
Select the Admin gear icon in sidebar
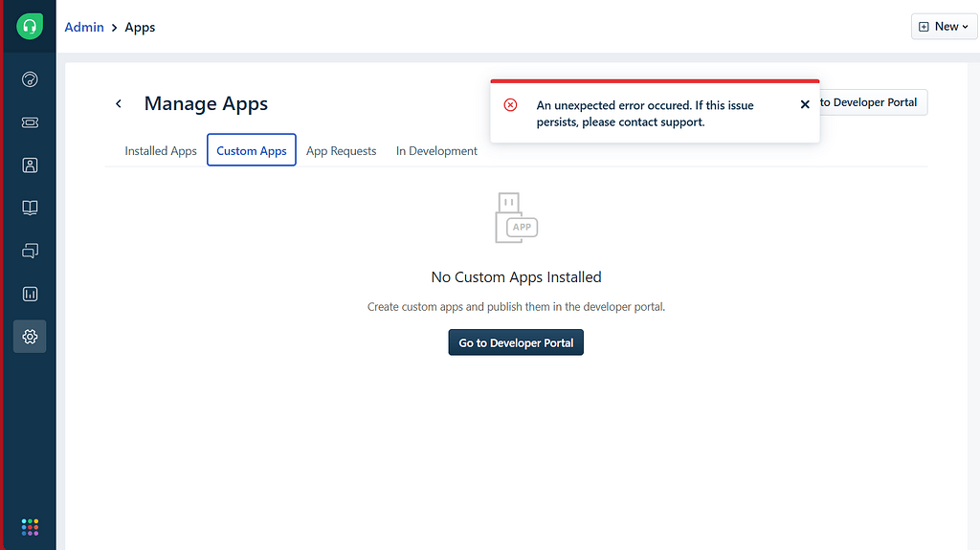pyautogui.click(x=30, y=337)
